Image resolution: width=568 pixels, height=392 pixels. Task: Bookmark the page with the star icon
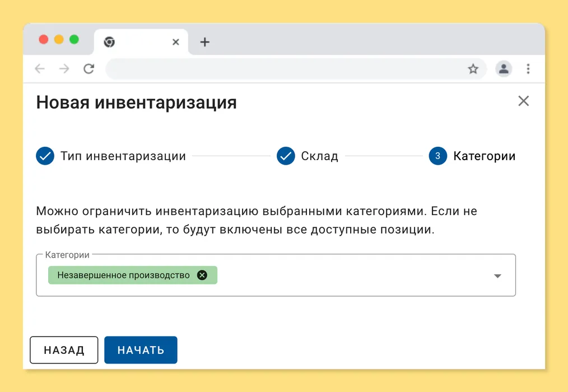[473, 69]
